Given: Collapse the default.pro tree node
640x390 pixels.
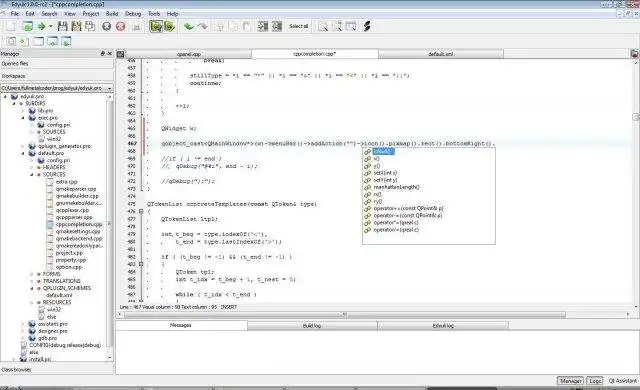Looking at the screenshot, I should (x=23, y=153).
